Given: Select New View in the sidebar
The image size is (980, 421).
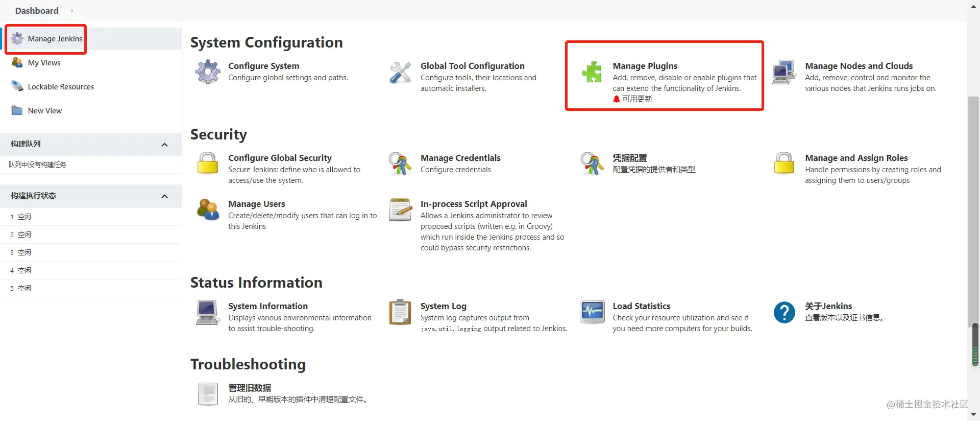Looking at the screenshot, I should pos(45,110).
